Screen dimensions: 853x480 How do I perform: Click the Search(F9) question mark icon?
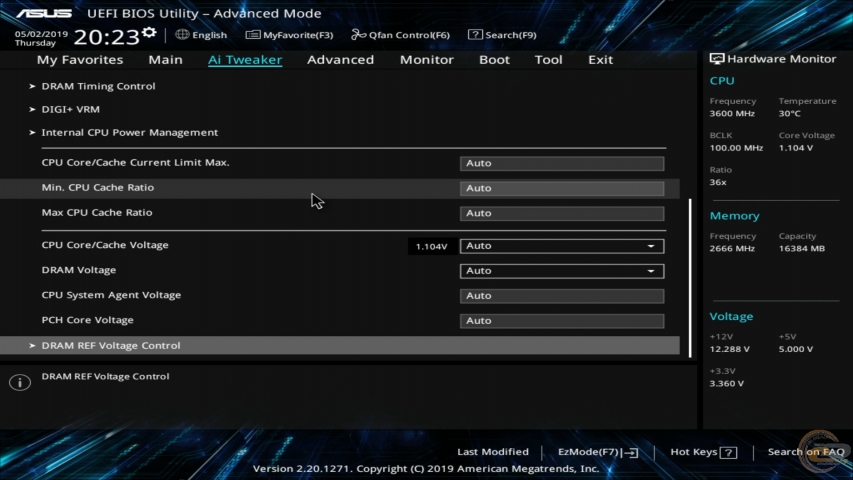(475, 34)
